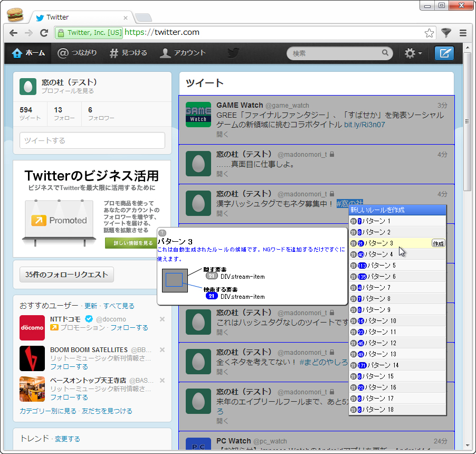Expand the 真面目に仕事しよ tweet with 開く
476x454 pixels.
coord(222,174)
